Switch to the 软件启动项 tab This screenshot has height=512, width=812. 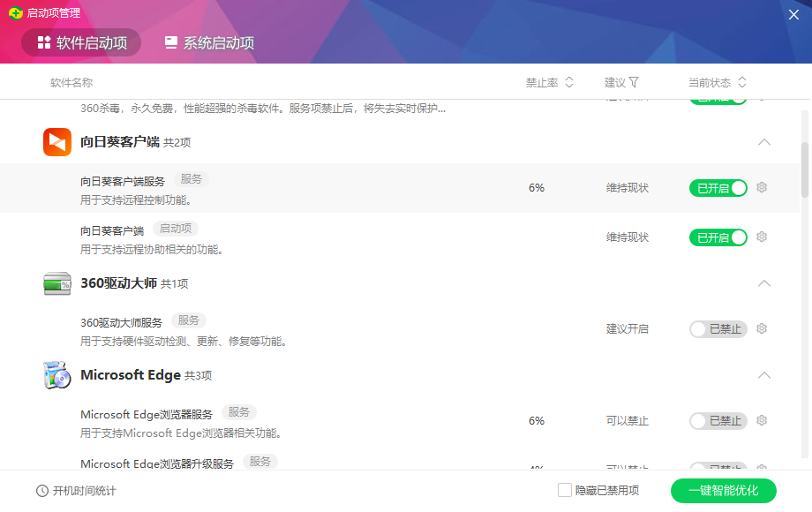[81, 42]
